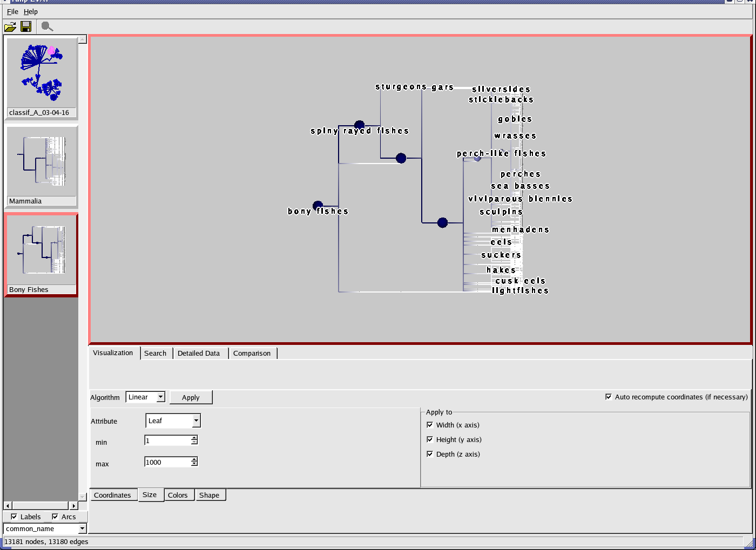Screen dimensions: 756x550
Task: Click the perch-like fishes node
Action: (477, 158)
